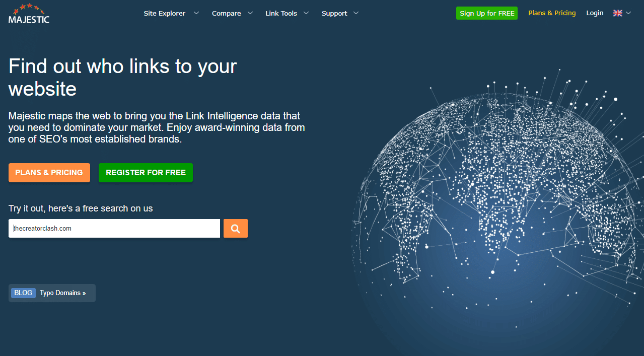Screen dimensions: 644x356
Task: Click the orange magnifier search button
Action: click(235, 228)
